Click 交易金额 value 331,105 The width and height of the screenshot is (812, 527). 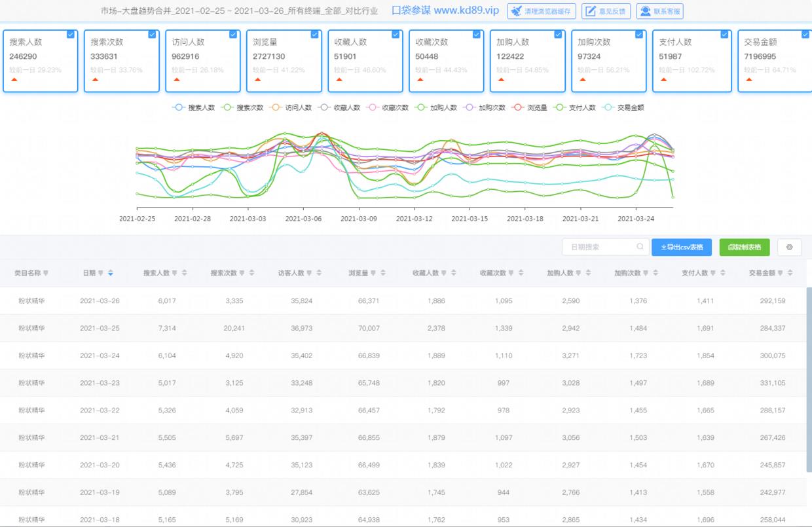(x=773, y=383)
